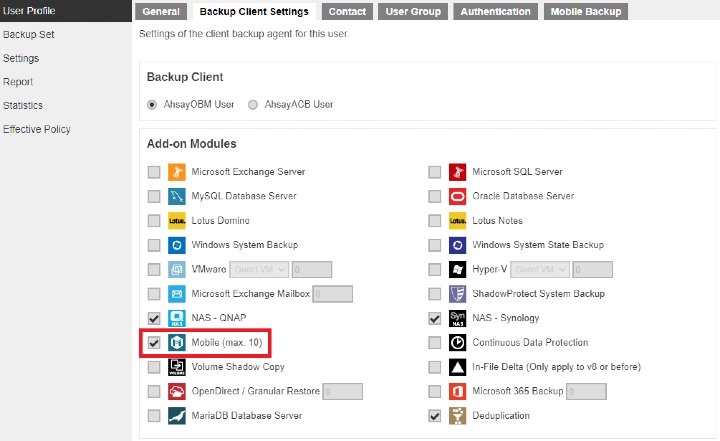Click the OpenDirect / Granular Restore icon

point(177,391)
